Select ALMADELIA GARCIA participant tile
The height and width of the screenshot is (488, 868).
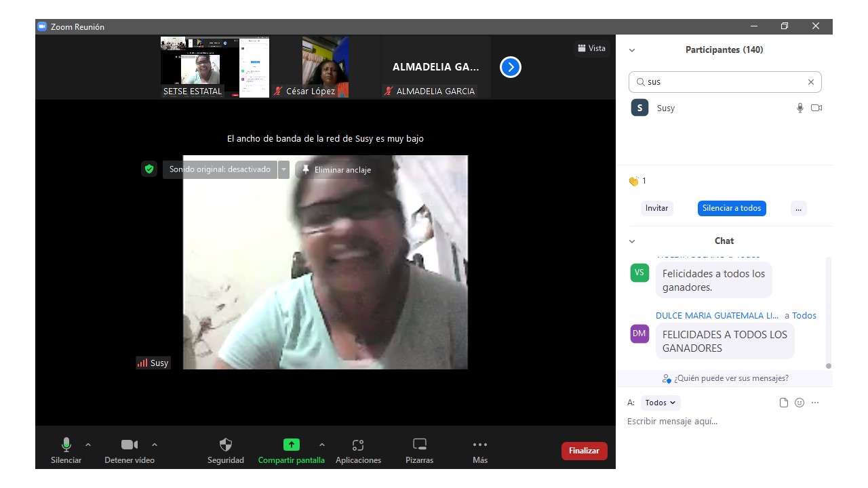point(436,67)
